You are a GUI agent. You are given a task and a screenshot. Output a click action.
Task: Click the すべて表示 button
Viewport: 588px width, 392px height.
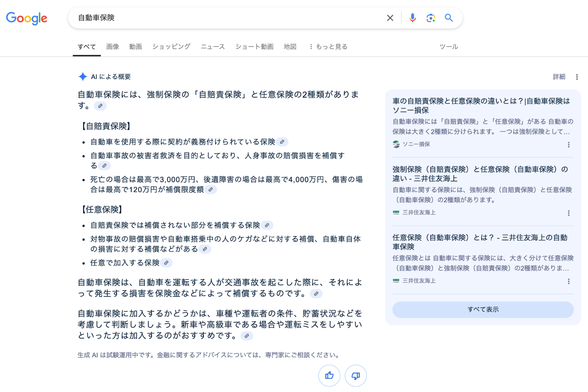point(483,310)
